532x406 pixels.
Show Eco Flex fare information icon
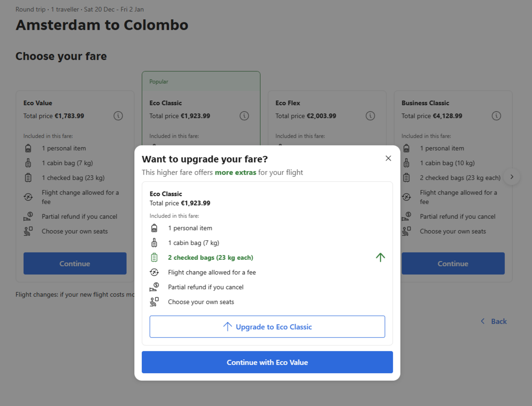point(370,116)
